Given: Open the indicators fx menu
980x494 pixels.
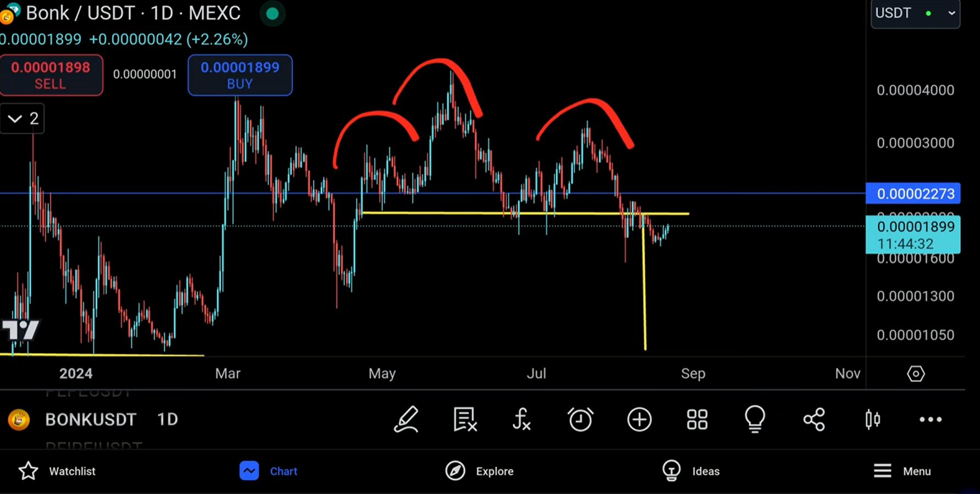Looking at the screenshot, I should (x=522, y=420).
